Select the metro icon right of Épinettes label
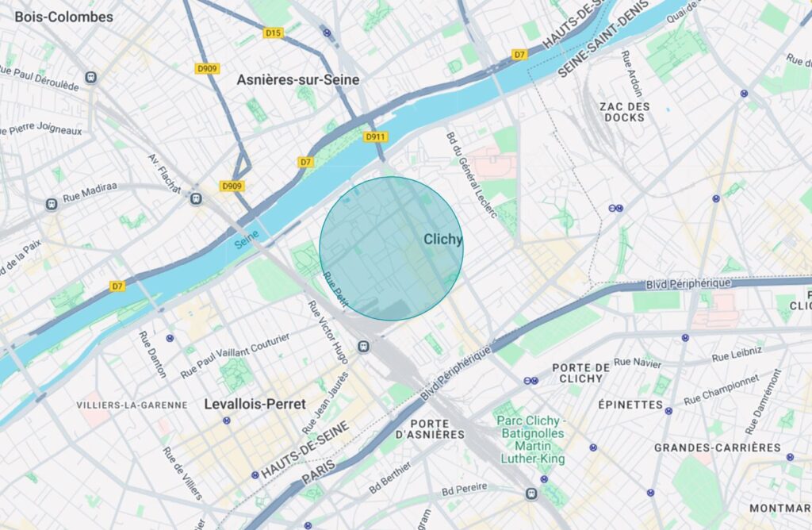Screen dimensions: 812x530 [x=668, y=411]
